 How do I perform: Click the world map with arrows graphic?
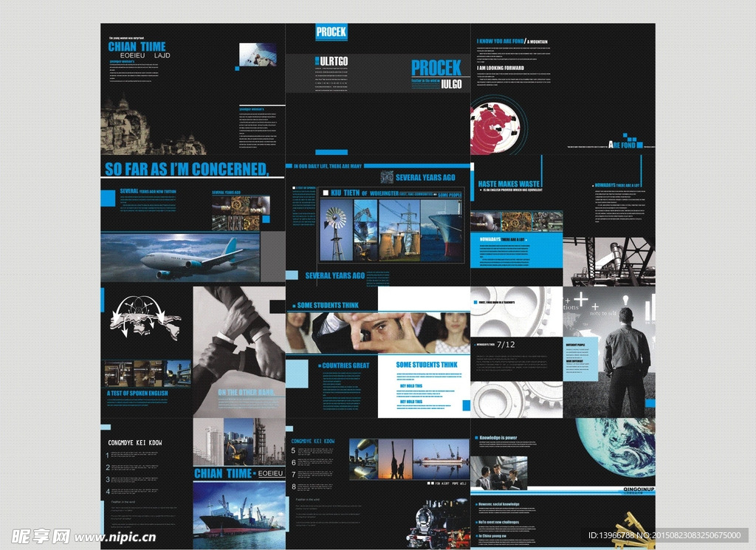145,320
